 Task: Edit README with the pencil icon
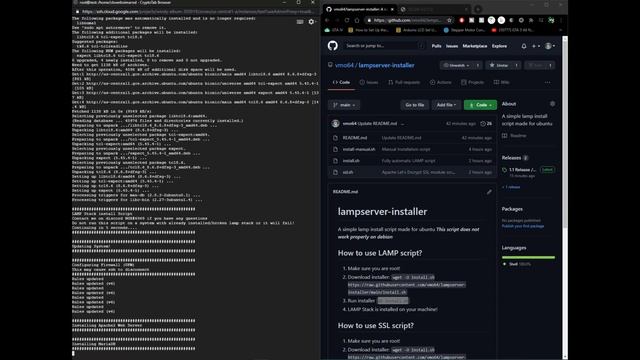tap(489, 192)
